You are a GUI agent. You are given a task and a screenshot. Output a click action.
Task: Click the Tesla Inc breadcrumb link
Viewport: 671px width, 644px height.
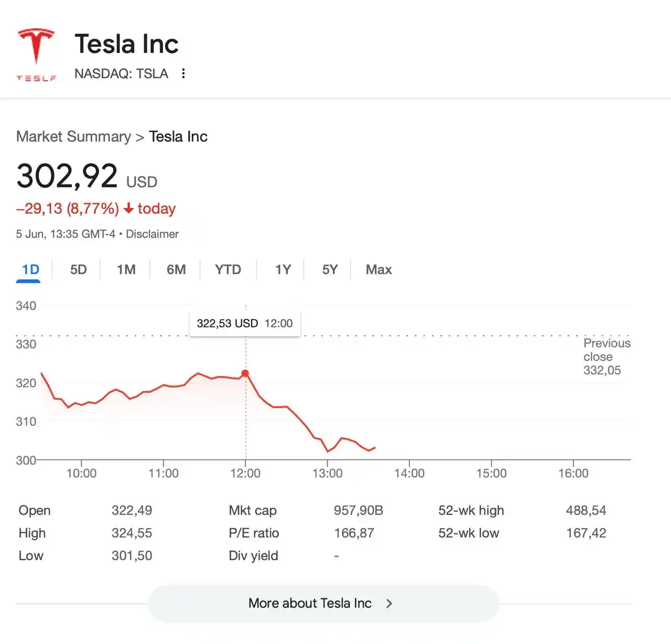(178, 136)
